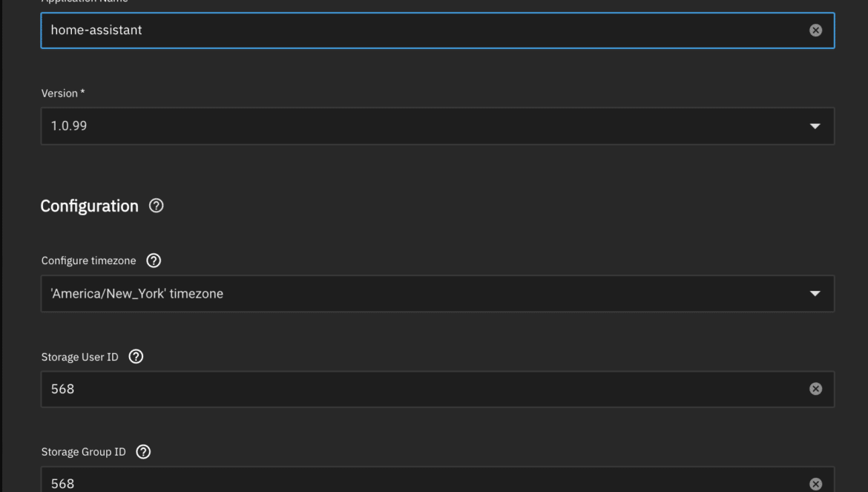The width and height of the screenshot is (868, 492).
Task: Expand the timezone dropdown arrow
Action: [815, 294]
